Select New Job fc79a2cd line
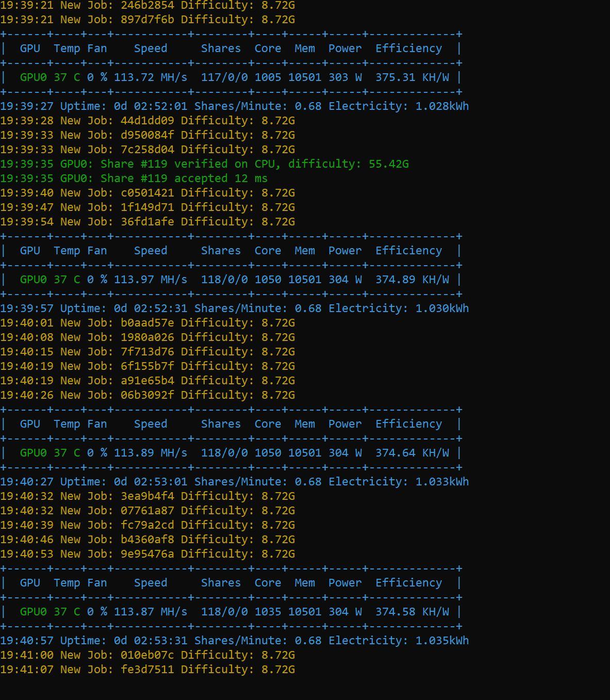The width and height of the screenshot is (610, 700). [147, 525]
